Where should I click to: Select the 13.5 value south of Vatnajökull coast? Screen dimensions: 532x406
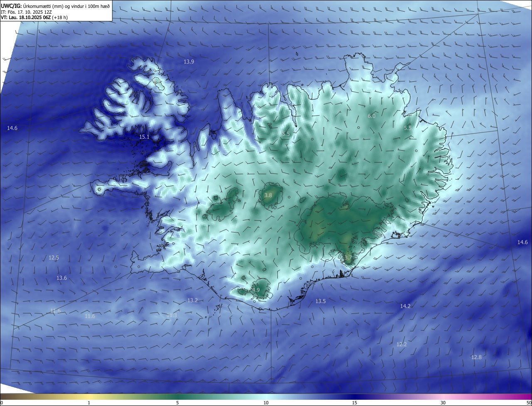tap(320, 301)
